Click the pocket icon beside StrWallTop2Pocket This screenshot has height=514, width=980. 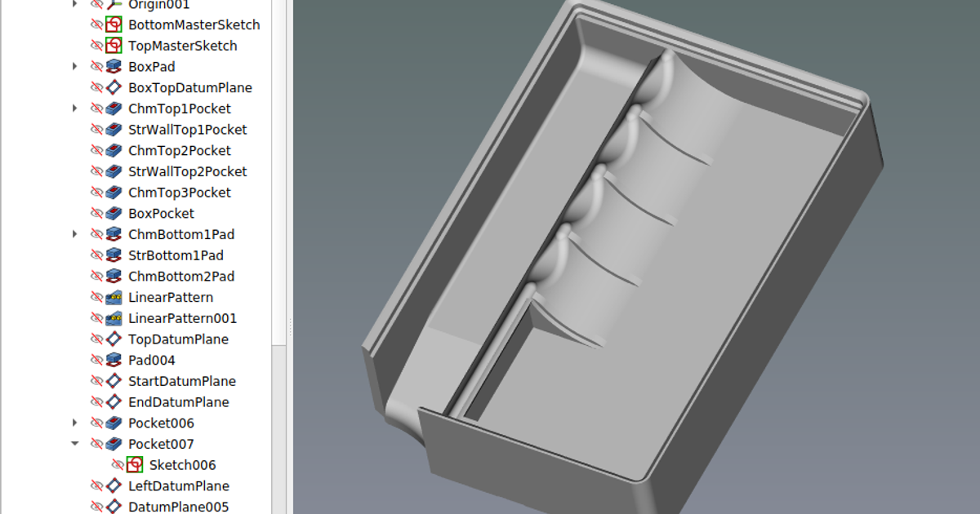click(112, 171)
